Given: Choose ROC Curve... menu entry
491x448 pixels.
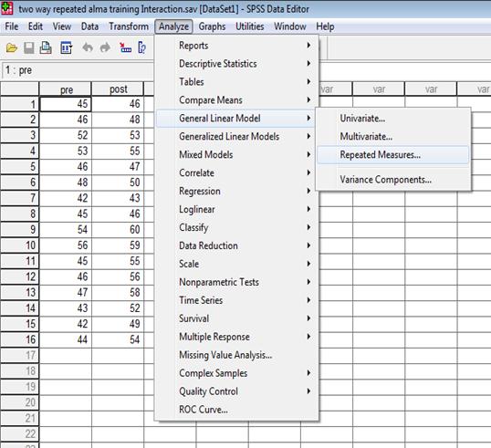Looking at the screenshot, I should click(x=237, y=410).
